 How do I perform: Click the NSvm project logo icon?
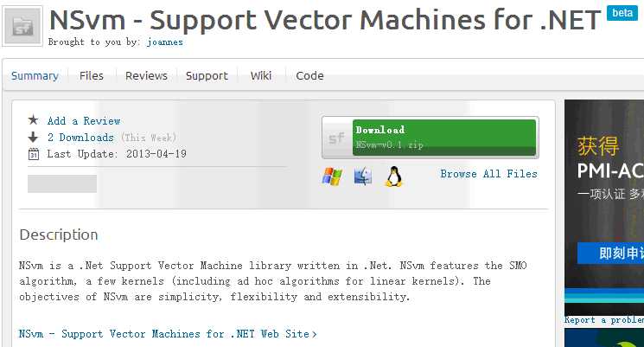[22, 26]
